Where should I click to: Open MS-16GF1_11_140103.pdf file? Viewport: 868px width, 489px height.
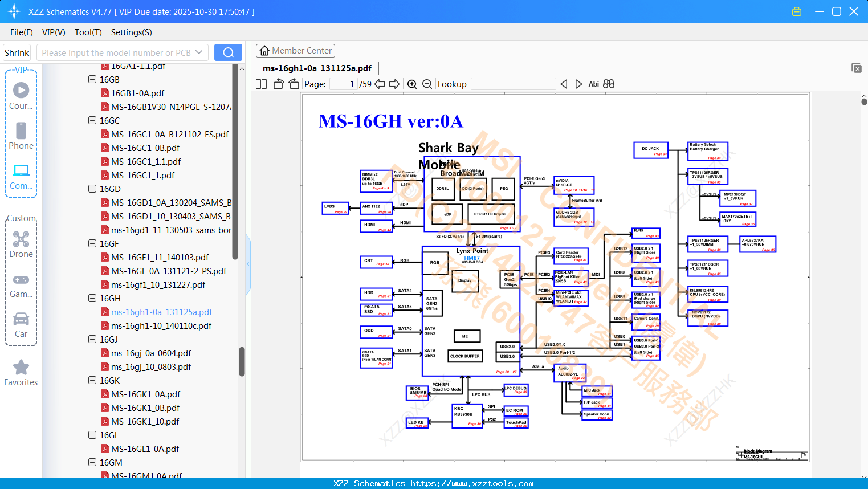[160, 258]
